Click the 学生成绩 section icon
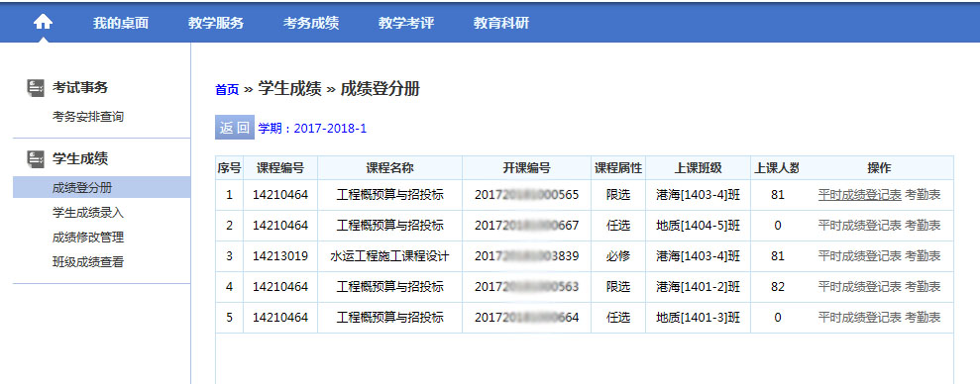The image size is (980, 384). coord(36,159)
